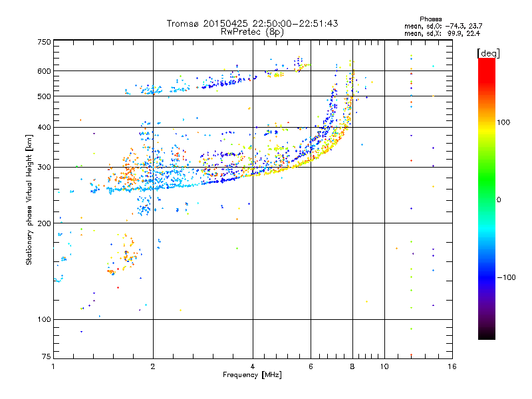
Task: Click the y-axis tick label '300'
Action: tap(45, 168)
